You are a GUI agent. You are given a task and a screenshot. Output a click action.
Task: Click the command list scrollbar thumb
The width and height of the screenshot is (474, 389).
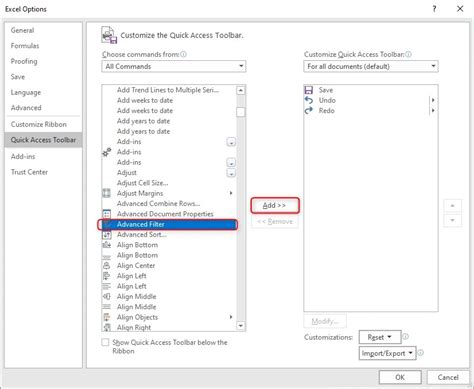click(x=241, y=112)
